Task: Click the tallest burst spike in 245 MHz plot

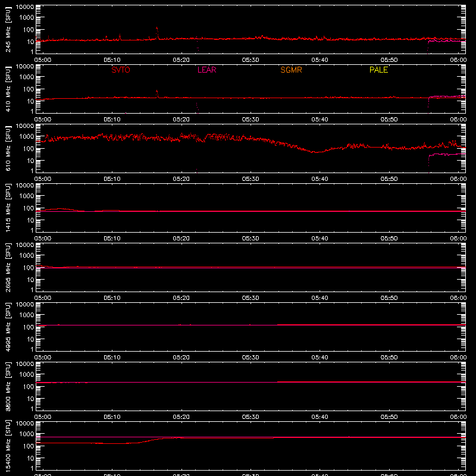Action: pos(157,33)
